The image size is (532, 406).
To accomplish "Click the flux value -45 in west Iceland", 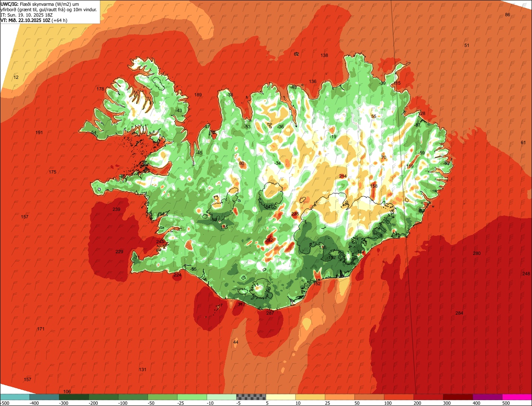I will pos(199,153).
